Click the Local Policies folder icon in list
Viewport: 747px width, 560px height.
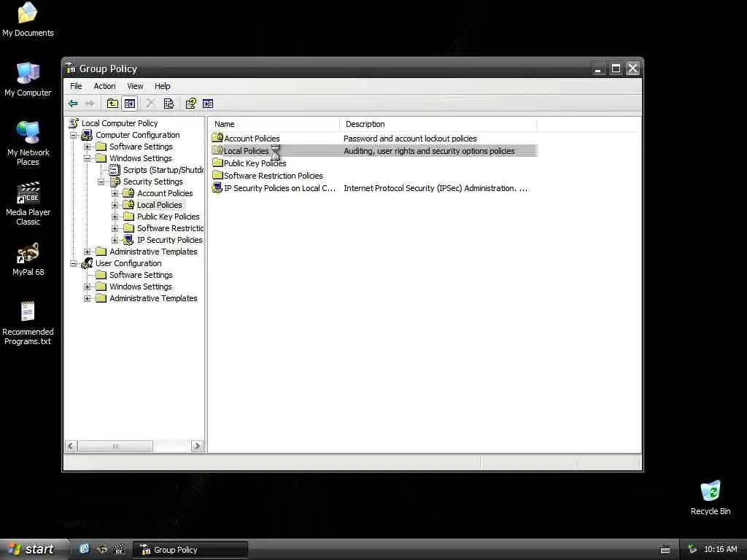point(217,150)
